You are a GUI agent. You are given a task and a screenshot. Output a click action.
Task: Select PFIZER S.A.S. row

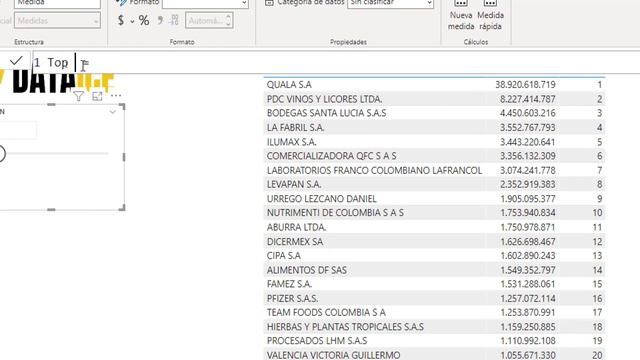click(434, 298)
